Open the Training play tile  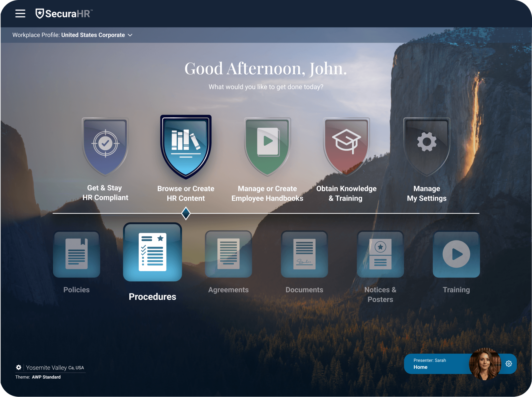[x=456, y=254]
